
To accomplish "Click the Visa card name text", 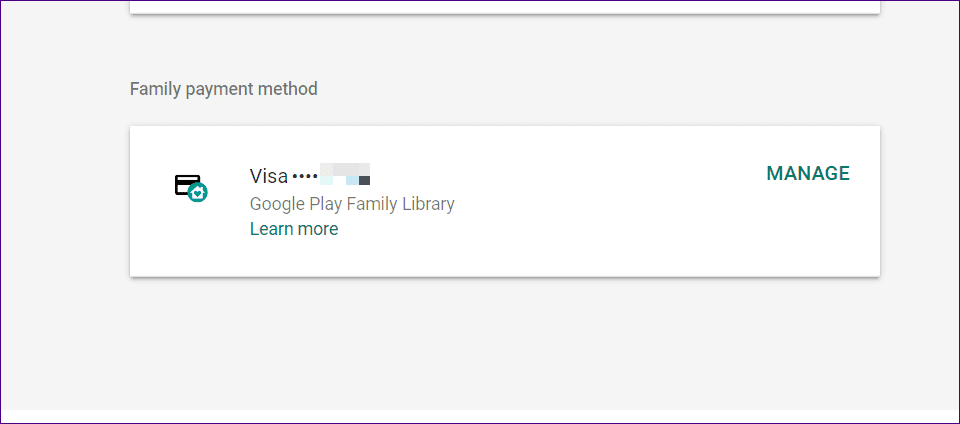I will [x=268, y=176].
